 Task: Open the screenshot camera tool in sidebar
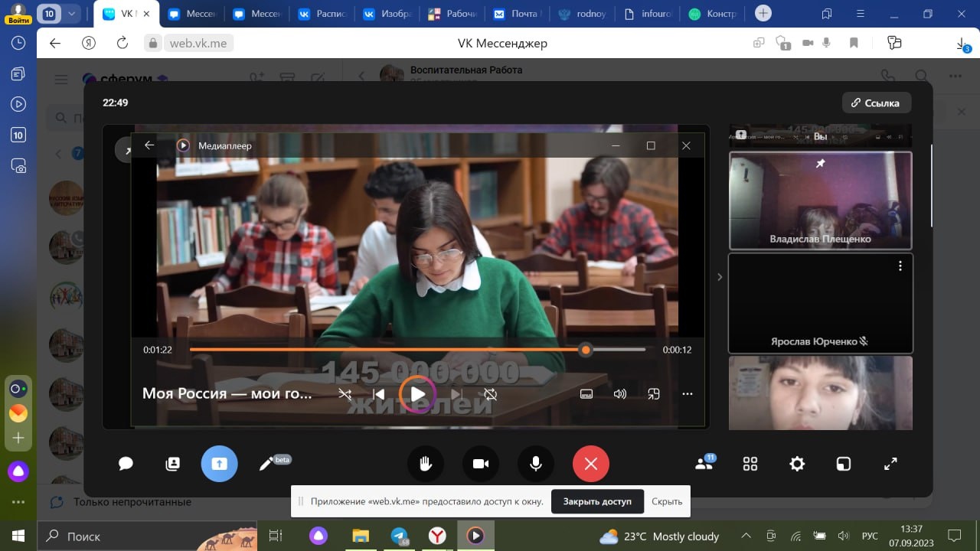coord(18,165)
